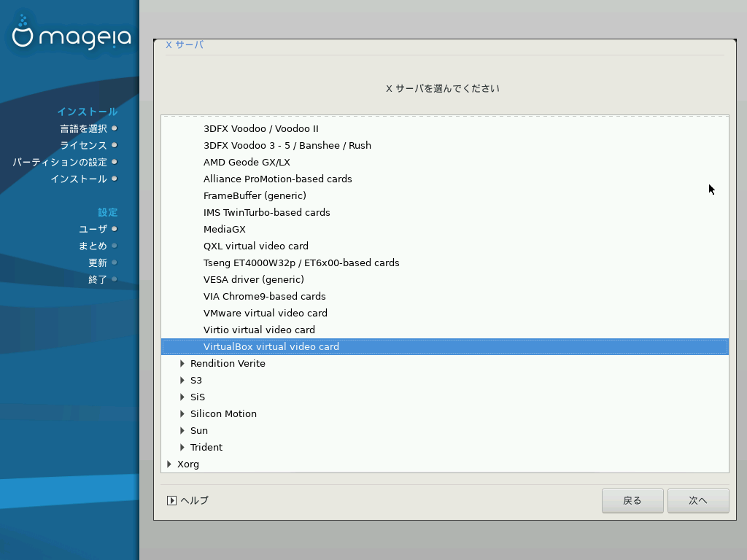Click the help arrow icon next to ヘルプ
The image size is (747, 560).
click(171, 500)
